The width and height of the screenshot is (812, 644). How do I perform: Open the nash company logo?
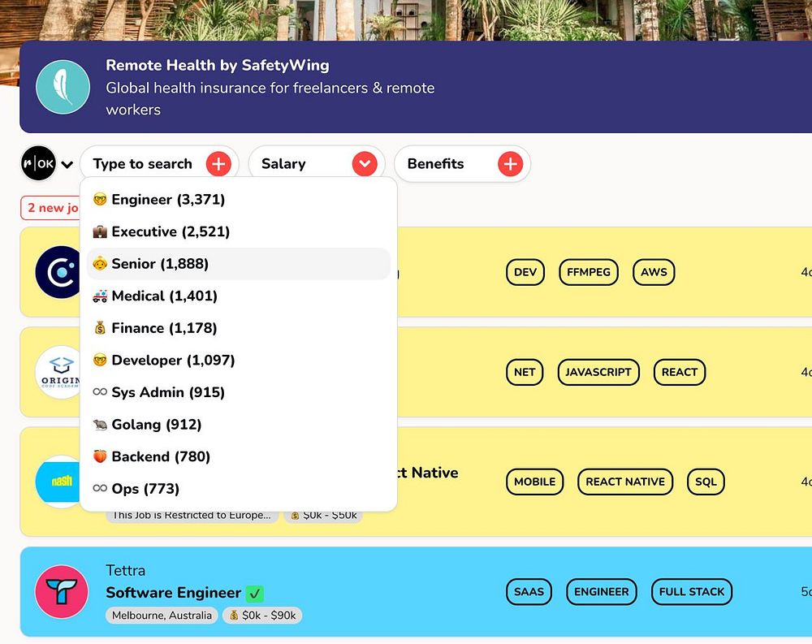[58, 482]
